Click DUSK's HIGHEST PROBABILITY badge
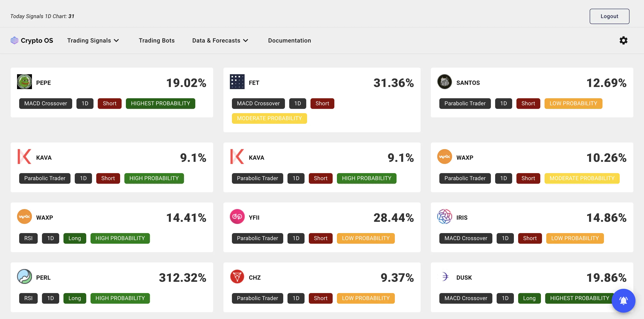 [579, 298]
